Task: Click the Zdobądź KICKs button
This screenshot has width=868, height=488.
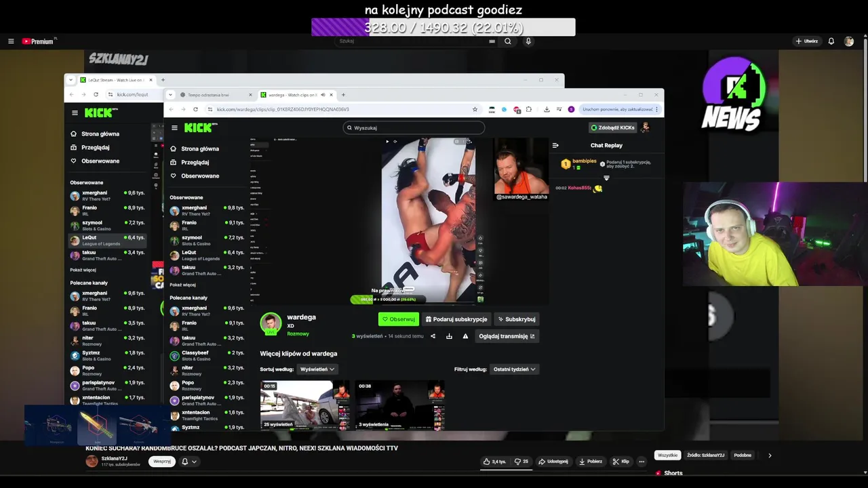Action: coord(613,127)
